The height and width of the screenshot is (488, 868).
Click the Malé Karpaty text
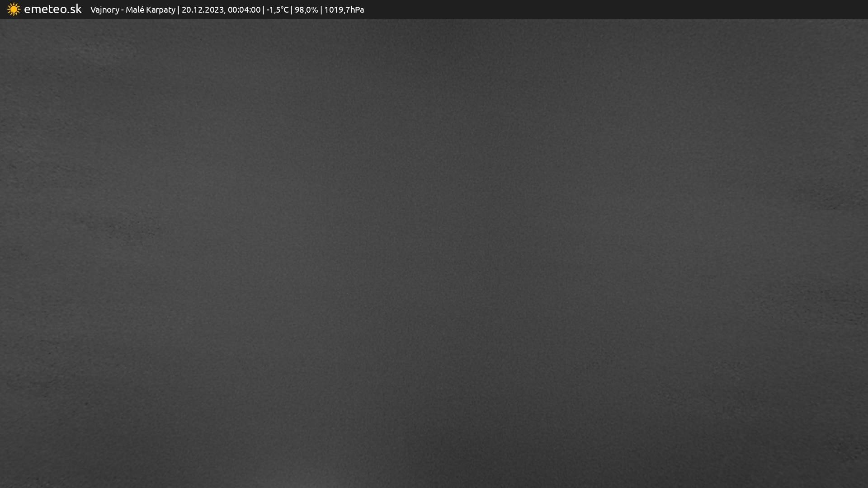tap(150, 10)
